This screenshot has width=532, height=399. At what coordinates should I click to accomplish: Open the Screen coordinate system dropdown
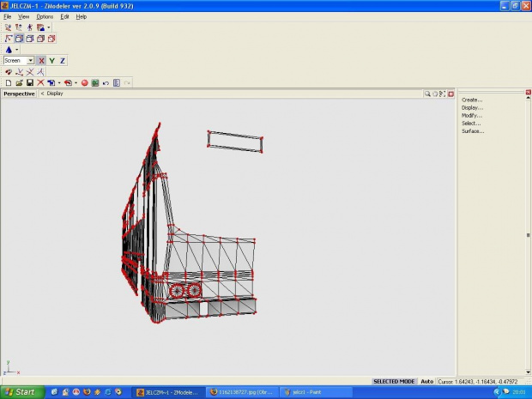pos(31,61)
